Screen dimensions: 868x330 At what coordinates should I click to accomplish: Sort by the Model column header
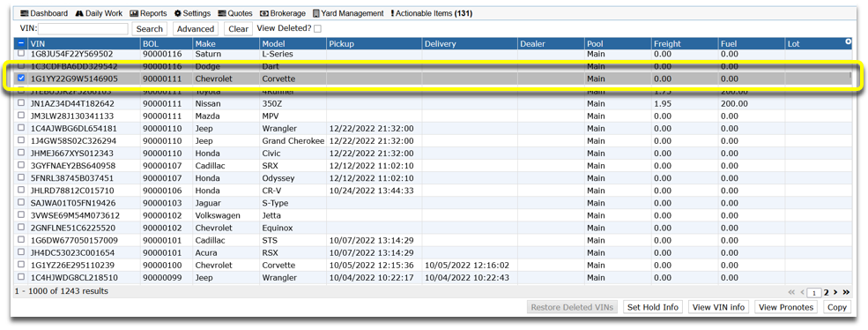coord(293,44)
